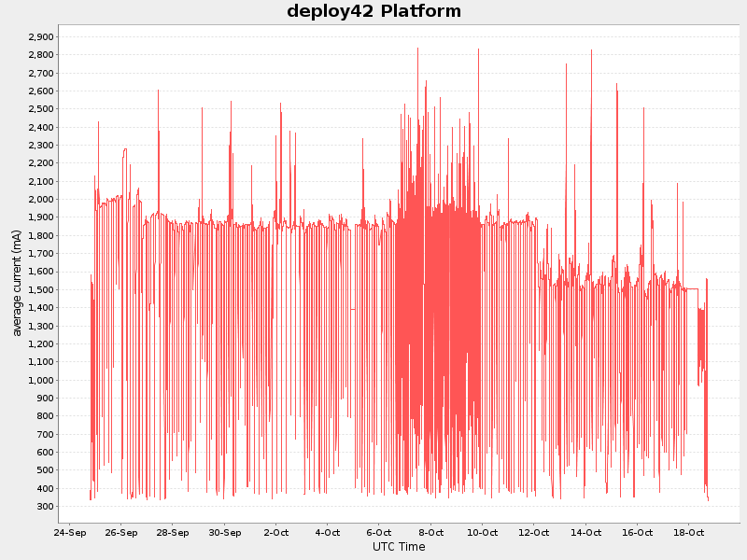Click the 1,500 y-axis tick label

click(x=43, y=290)
